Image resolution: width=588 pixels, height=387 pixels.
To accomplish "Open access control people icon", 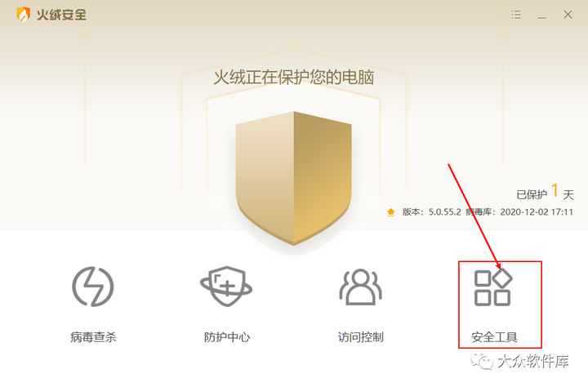I will click(360, 287).
